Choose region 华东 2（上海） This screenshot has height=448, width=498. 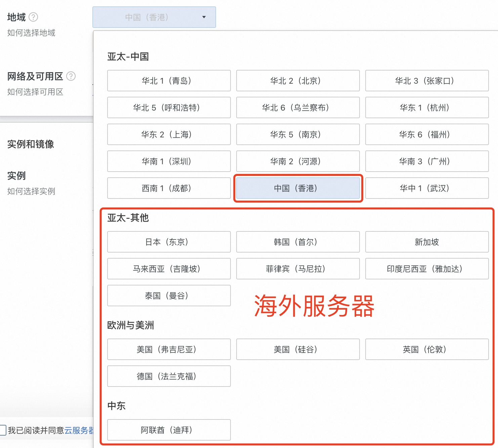tap(169, 134)
